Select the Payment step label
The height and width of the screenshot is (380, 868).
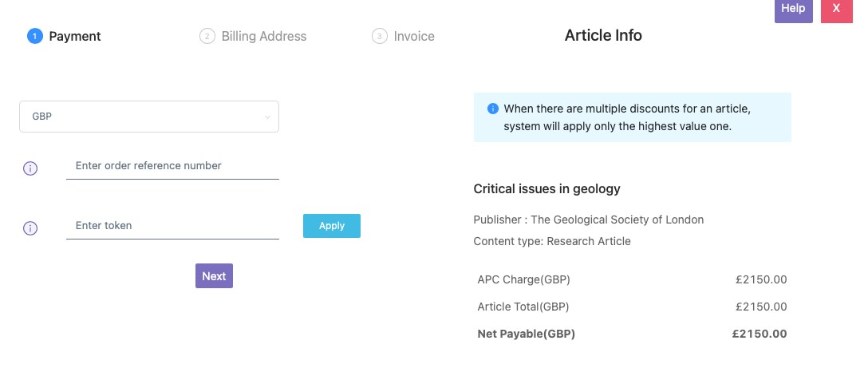pos(75,36)
